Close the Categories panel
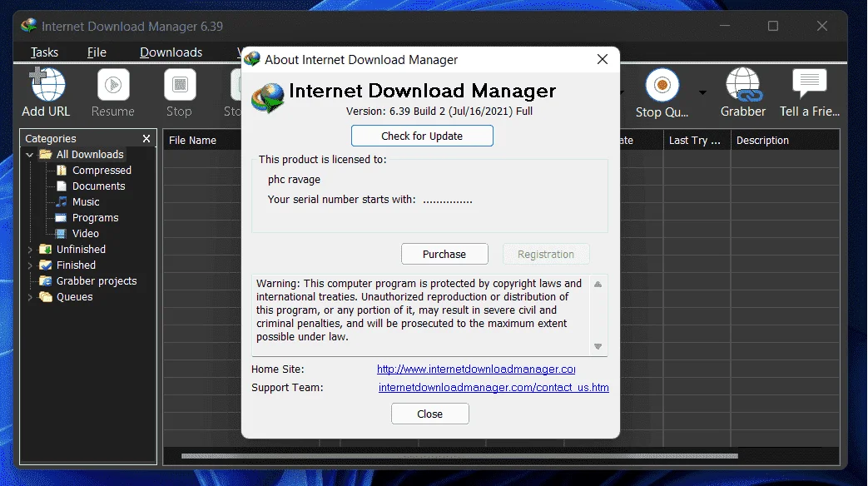868x486 pixels. (146, 138)
